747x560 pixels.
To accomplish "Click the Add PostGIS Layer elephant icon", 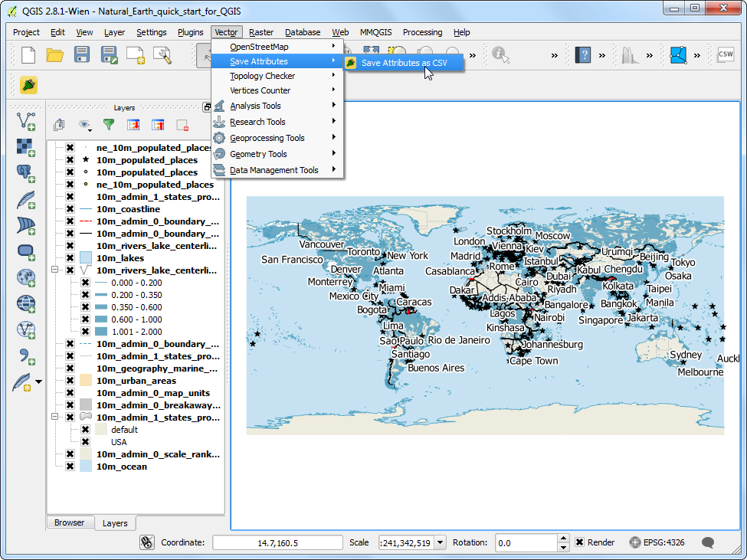I will [26, 173].
